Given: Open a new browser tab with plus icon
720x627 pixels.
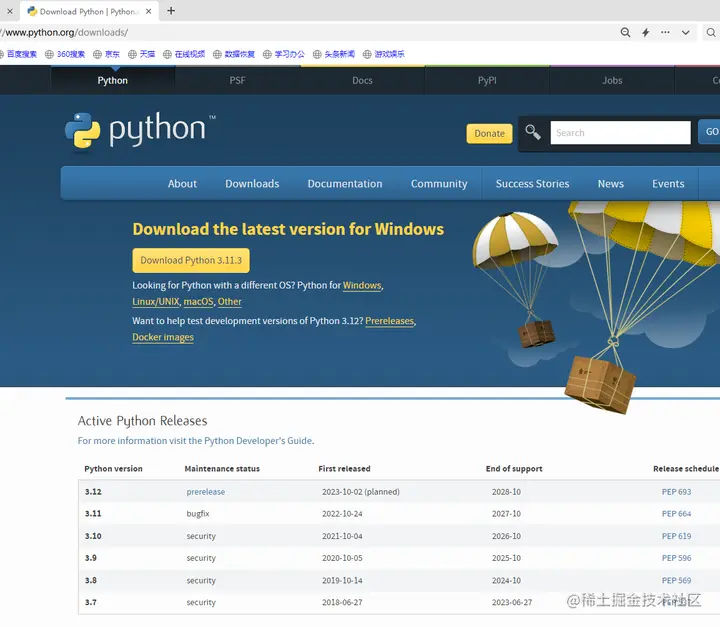Looking at the screenshot, I should tap(171, 11).
